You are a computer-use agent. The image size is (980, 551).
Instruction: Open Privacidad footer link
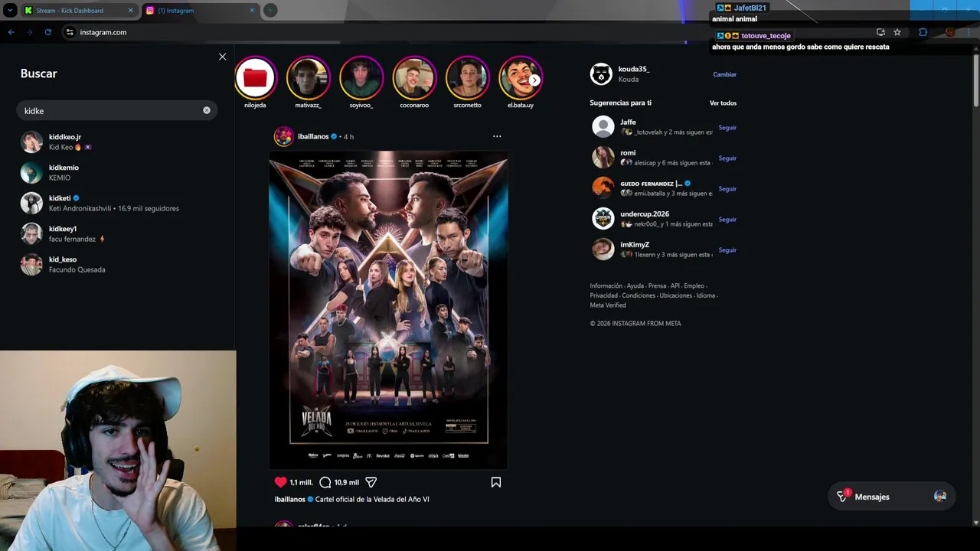[603, 295]
